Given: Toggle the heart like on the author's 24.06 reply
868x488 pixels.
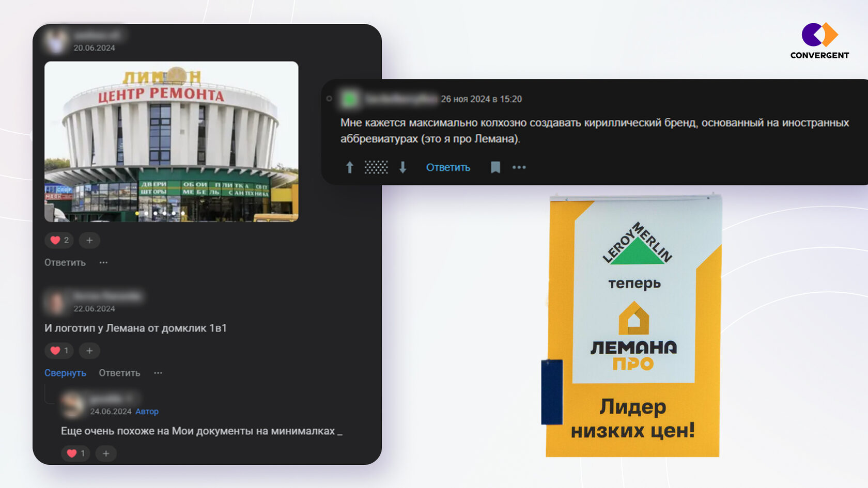Looking at the screenshot, I should [75, 453].
